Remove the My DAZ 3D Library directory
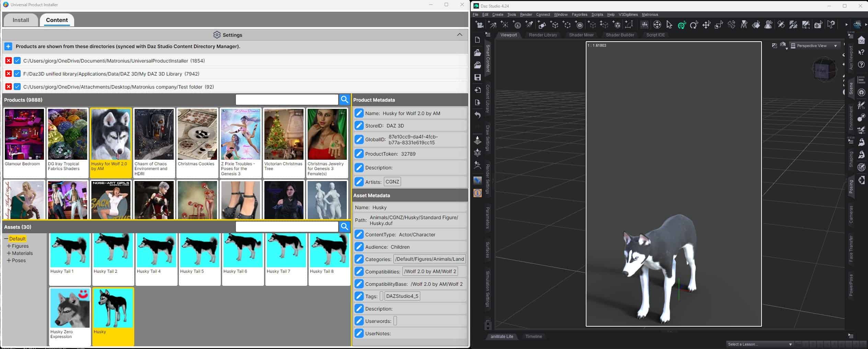 point(9,74)
